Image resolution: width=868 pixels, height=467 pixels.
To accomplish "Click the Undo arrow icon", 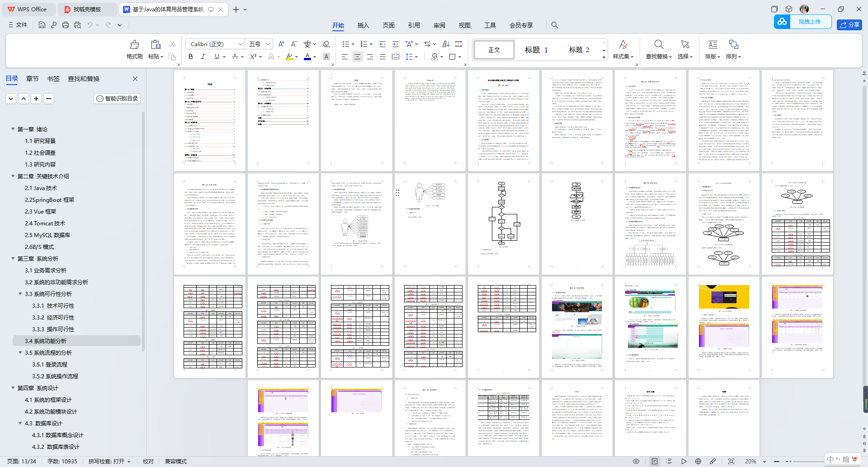I will pyautogui.click(x=90, y=25).
